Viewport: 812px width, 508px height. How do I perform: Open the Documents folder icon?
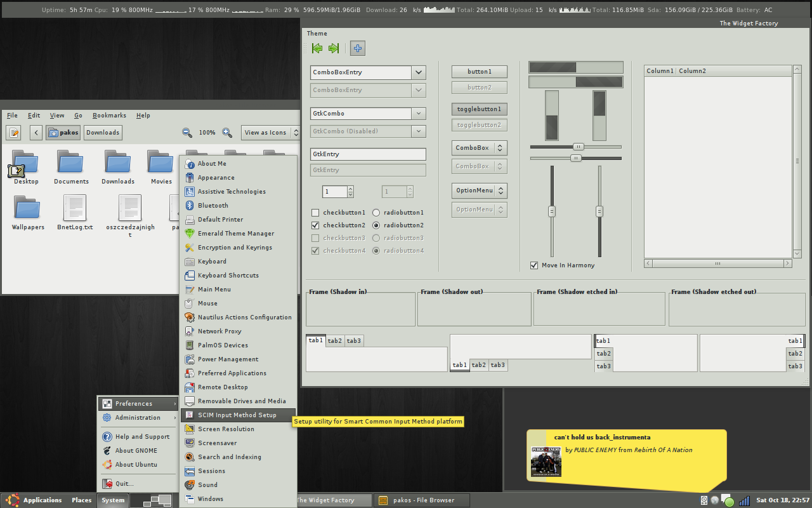pos(71,163)
